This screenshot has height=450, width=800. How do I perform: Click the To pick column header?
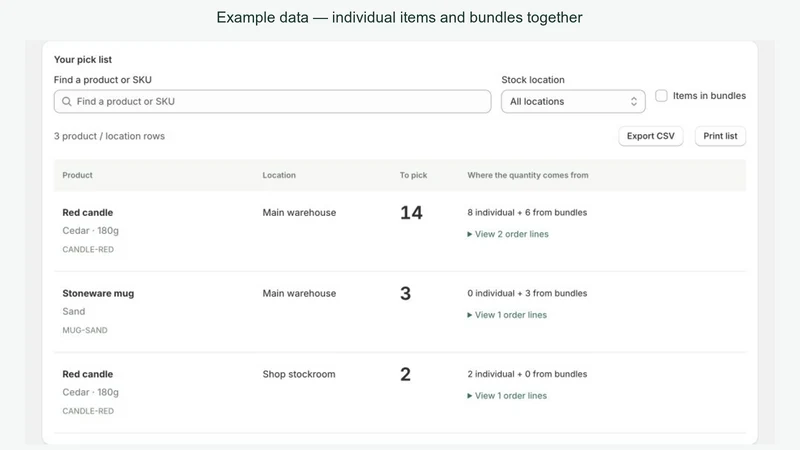tap(413, 175)
